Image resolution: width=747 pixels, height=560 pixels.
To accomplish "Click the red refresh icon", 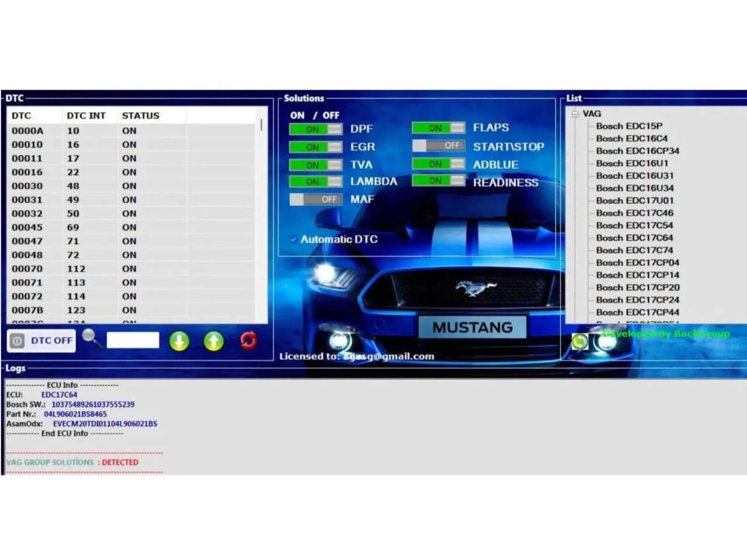I will [248, 340].
